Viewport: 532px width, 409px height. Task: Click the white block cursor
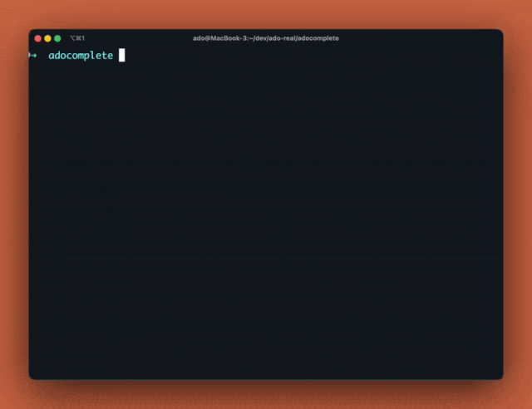click(x=121, y=56)
